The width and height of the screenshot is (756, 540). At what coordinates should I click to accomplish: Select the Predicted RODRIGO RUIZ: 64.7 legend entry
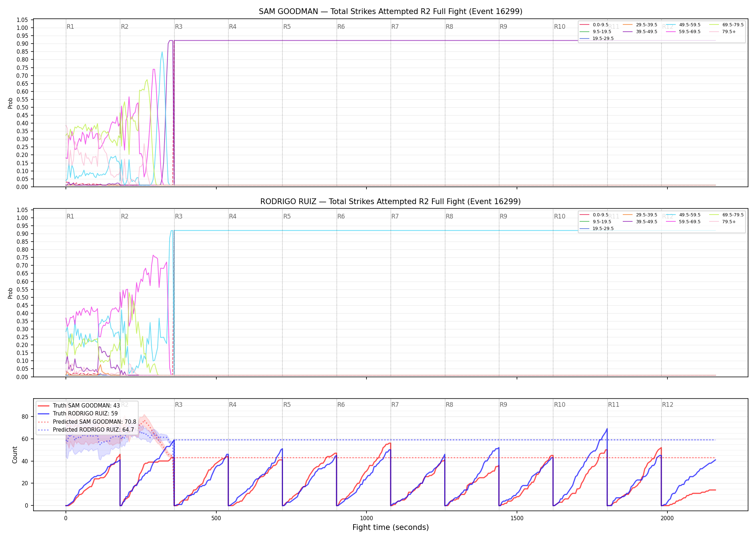(86, 430)
